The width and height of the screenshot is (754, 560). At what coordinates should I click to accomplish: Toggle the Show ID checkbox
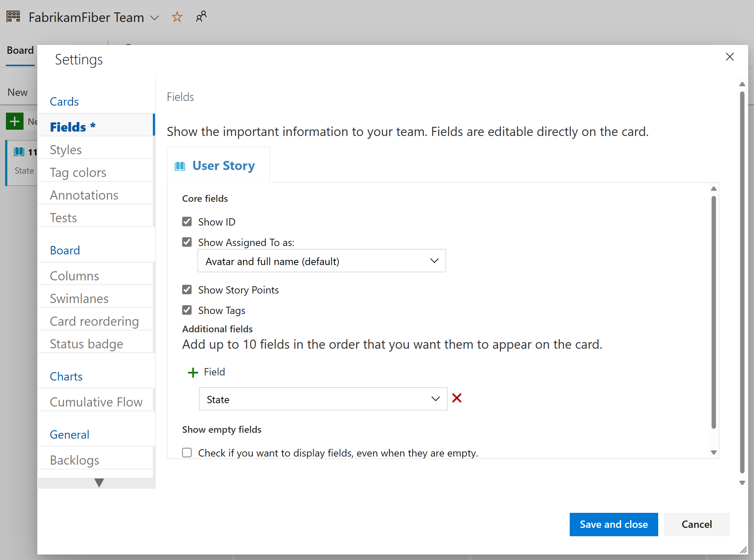(187, 222)
